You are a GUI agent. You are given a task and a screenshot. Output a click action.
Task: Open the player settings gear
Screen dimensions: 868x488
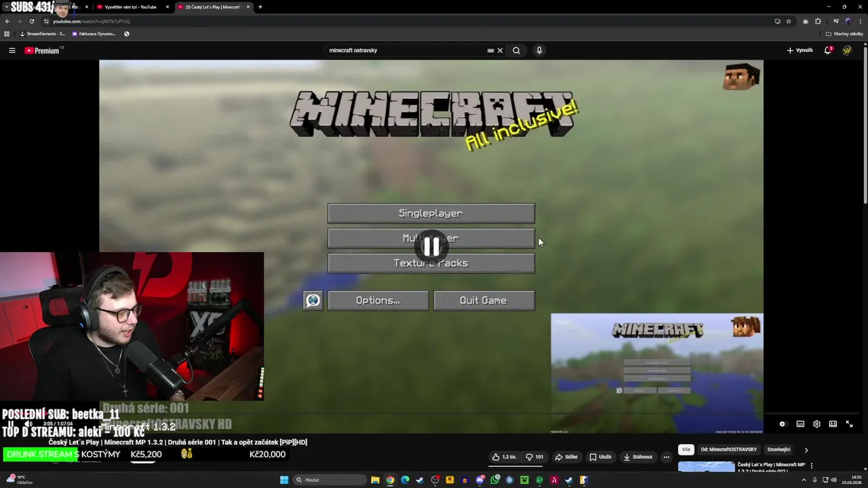[816, 424]
